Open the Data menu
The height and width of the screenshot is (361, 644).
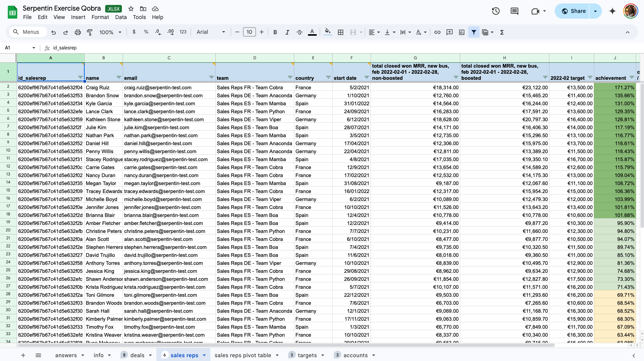coord(121,17)
